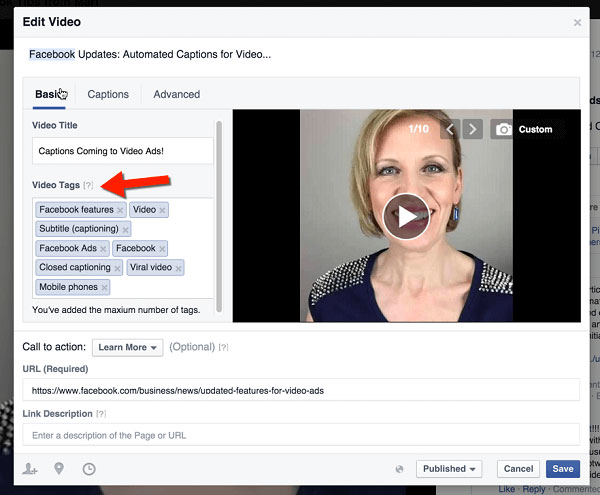
Task: Edit the Video Title field
Action: pos(122,151)
